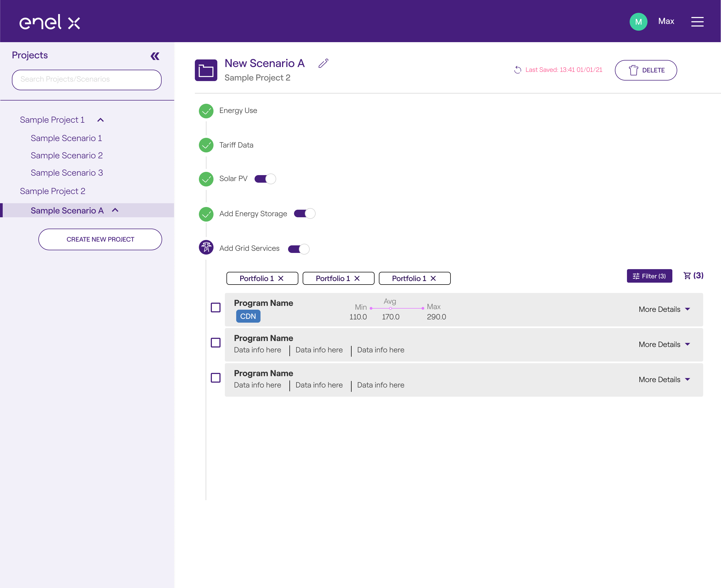Click the Search Projects/Scenarios field
Image resolution: width=721 pixels, height=588 pixels.
tap(87, 80)
